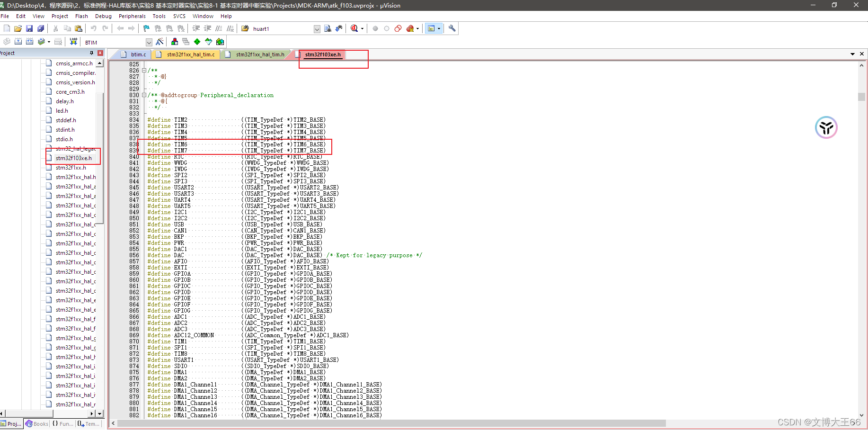
Task: Indent the selected lines
Action: coord(196,28)
